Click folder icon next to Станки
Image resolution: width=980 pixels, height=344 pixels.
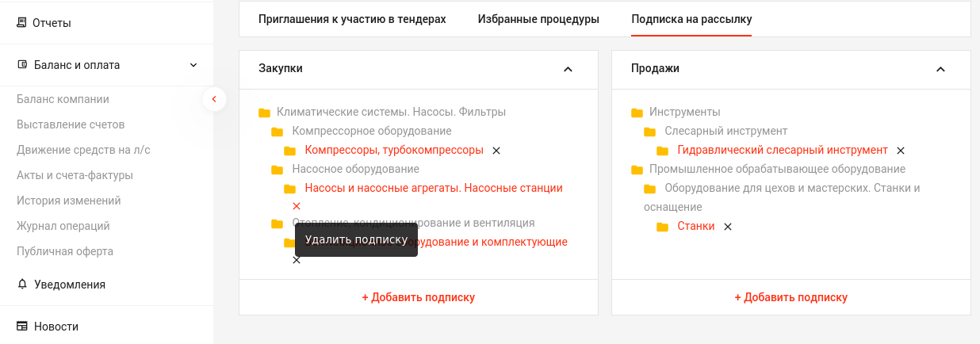click(662, 227)
